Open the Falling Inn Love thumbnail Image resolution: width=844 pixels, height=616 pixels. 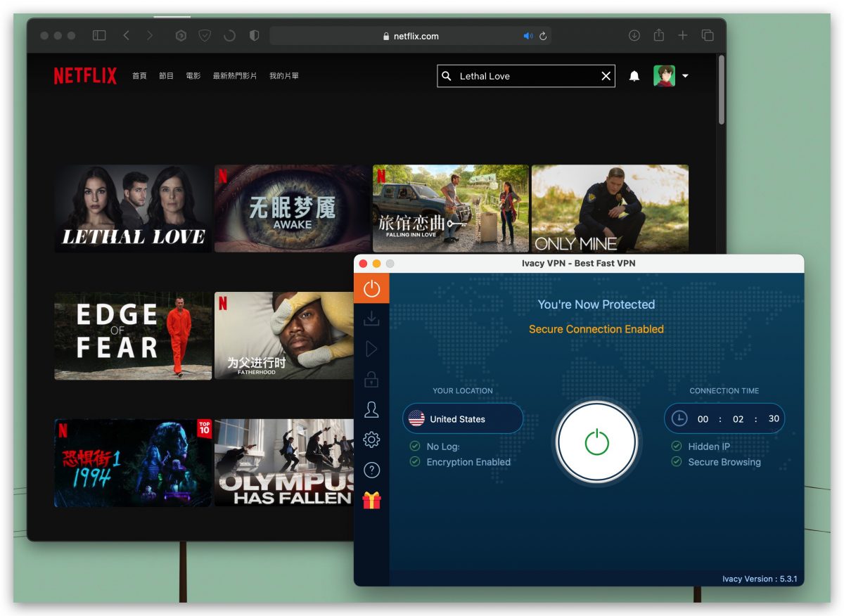[x=450, y=208]
